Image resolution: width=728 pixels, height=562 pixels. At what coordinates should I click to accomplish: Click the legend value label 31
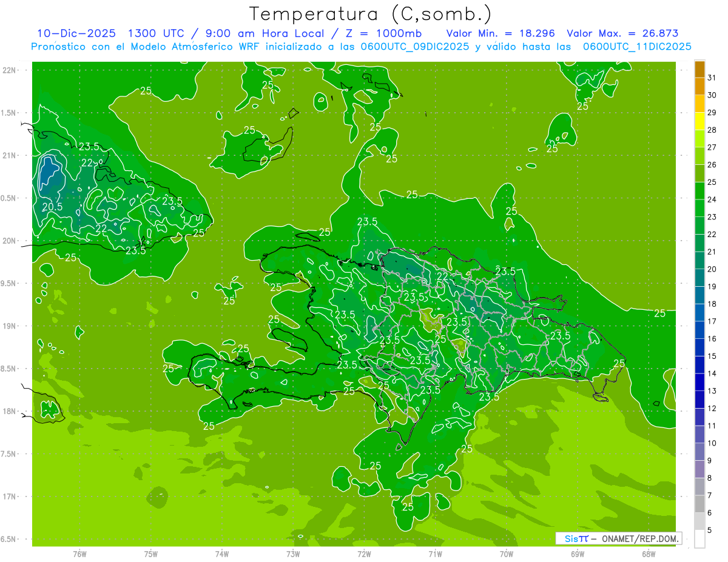[712, 78]
